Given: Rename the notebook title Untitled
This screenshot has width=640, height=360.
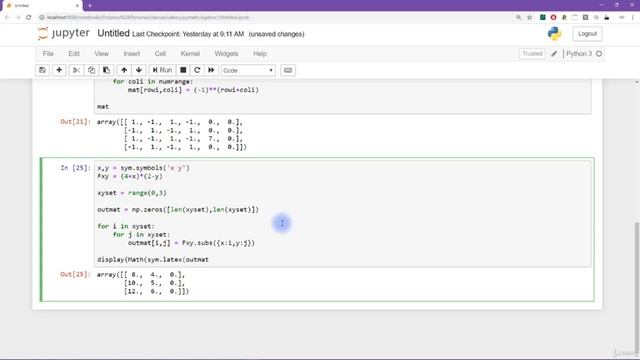Looking at the screenshot, I should (113, 33).
